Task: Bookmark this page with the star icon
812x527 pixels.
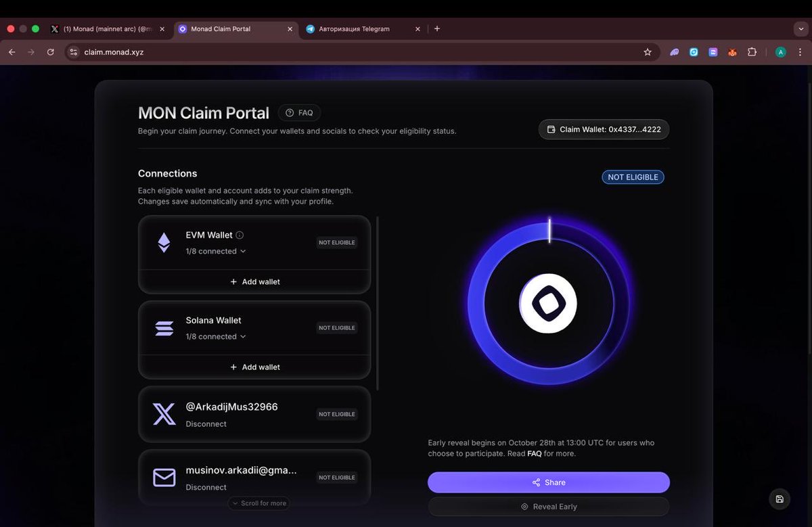Action: click(x=648, y=52)
